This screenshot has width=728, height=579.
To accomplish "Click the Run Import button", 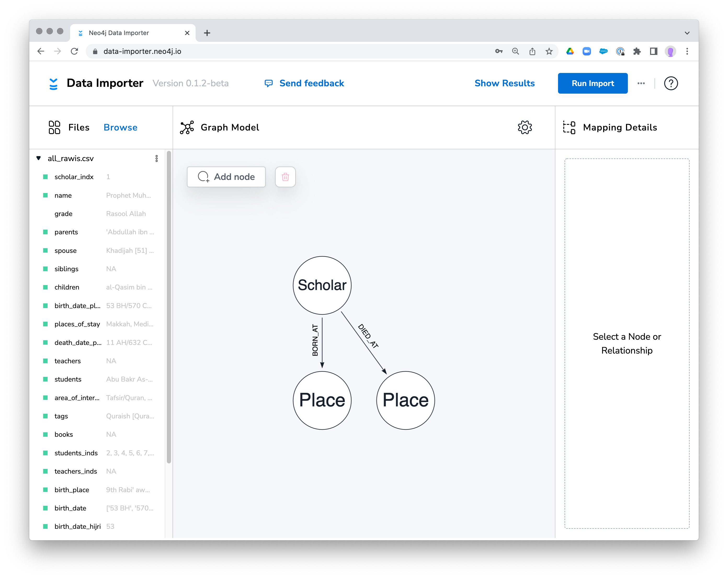I will coord(592,83).
